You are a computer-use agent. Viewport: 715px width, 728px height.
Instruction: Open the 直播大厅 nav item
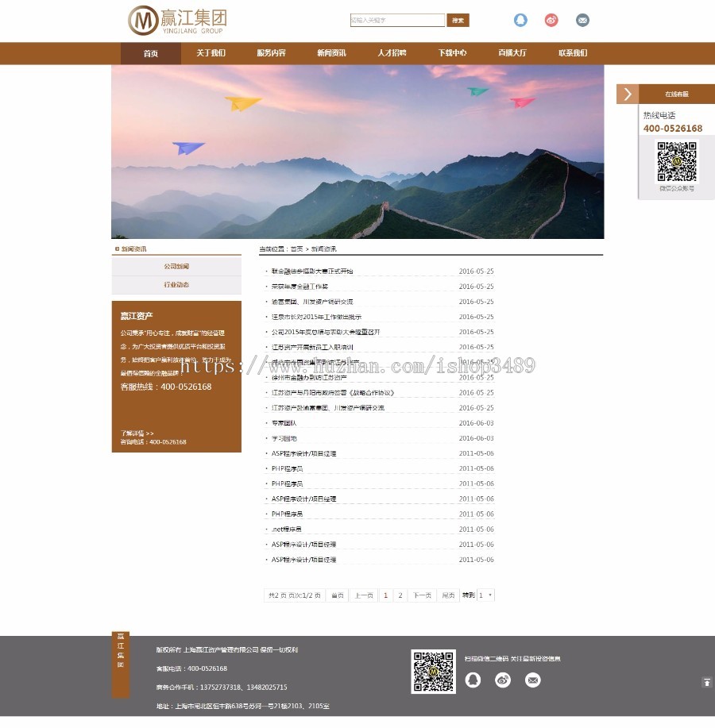(x=512, y=53)
